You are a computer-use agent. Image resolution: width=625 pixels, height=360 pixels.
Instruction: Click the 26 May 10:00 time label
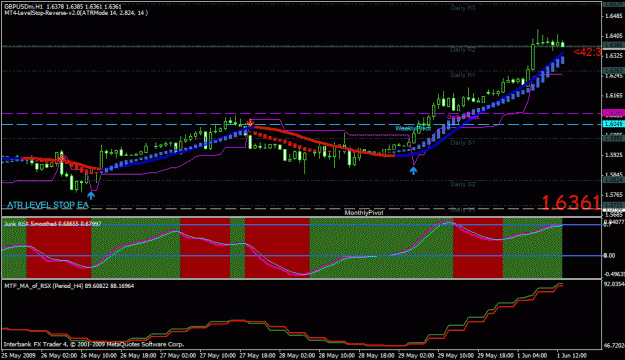pyautogui.click(x=98, y=355)
